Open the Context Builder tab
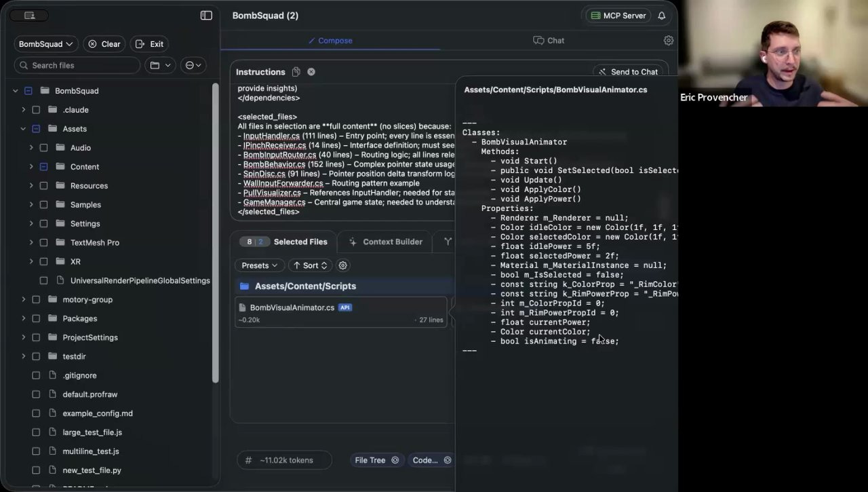The height and width of the screenshot is (492, 868). coord(385,242)
